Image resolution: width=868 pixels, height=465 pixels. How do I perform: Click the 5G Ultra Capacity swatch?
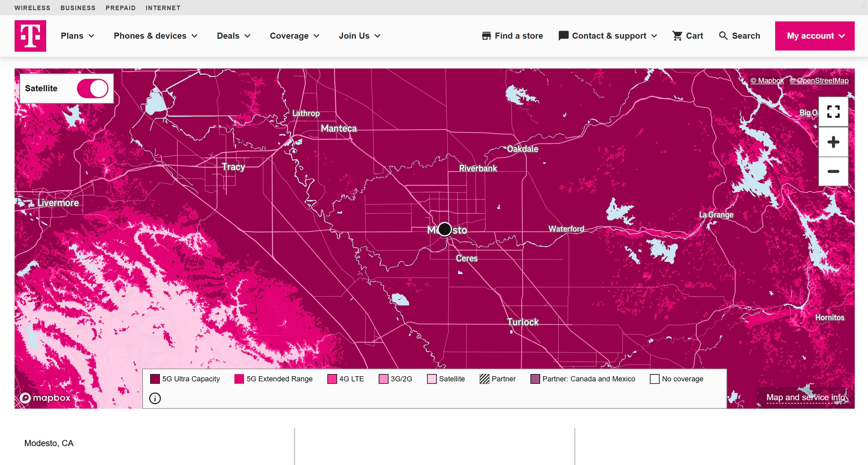(155, 379)
